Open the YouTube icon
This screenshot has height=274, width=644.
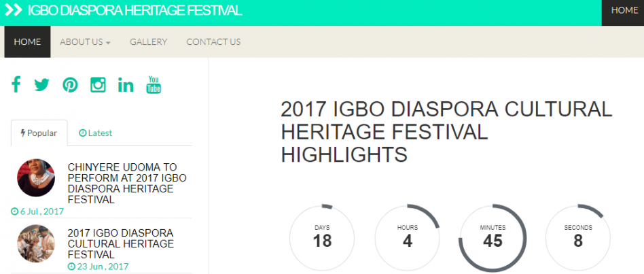(x=154, y=84)
